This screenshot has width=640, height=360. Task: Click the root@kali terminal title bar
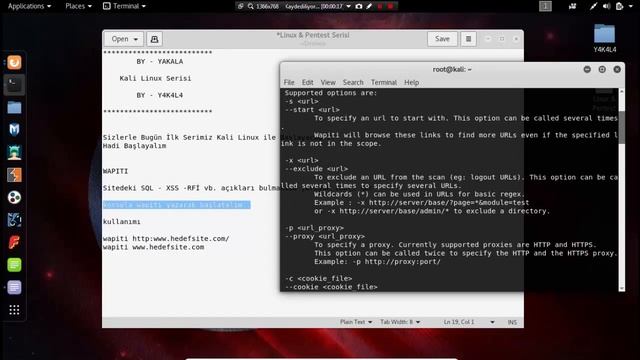click(452, 69)
